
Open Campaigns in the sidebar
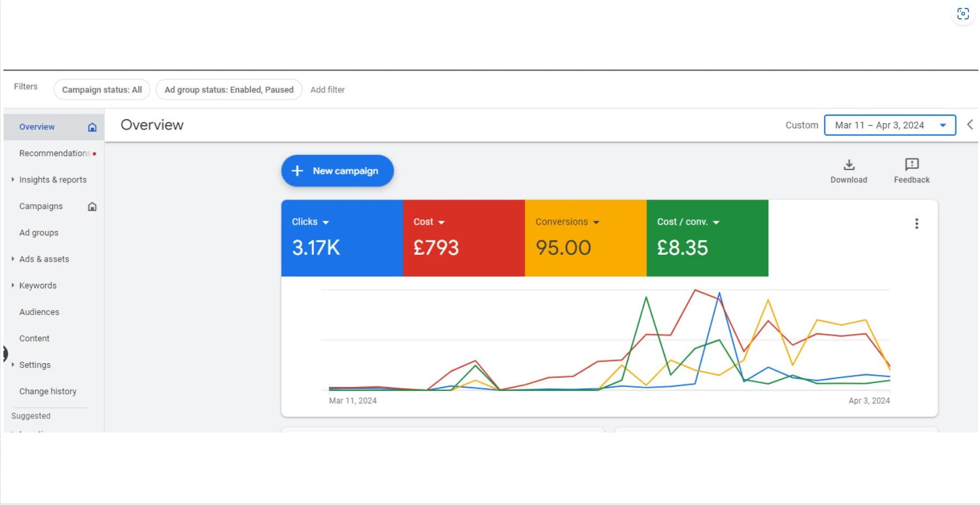(x=41, y=206)
